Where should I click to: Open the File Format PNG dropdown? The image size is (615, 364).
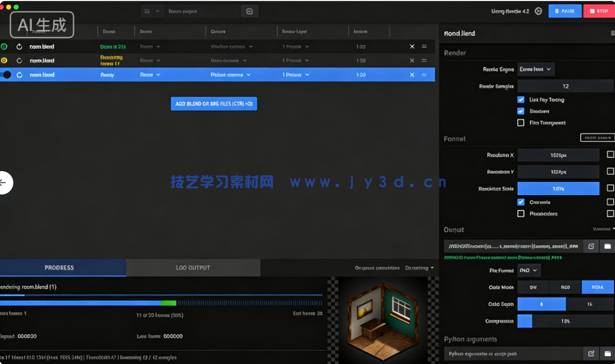[x=528, y=270]
